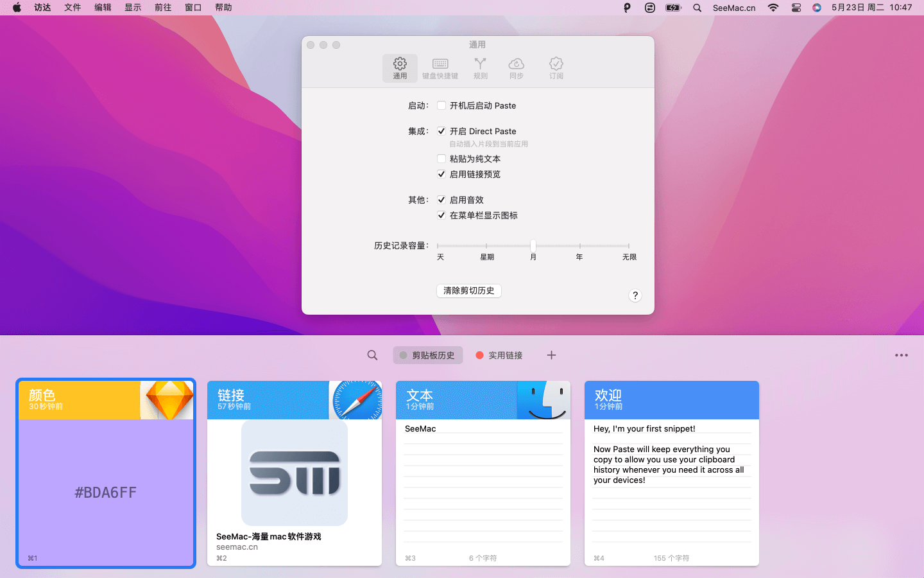Screen dimensions: 924x578
Task: Toggle the Direct Paste (开启 Direct Paste) checkbox
Action: pos(441,131)
